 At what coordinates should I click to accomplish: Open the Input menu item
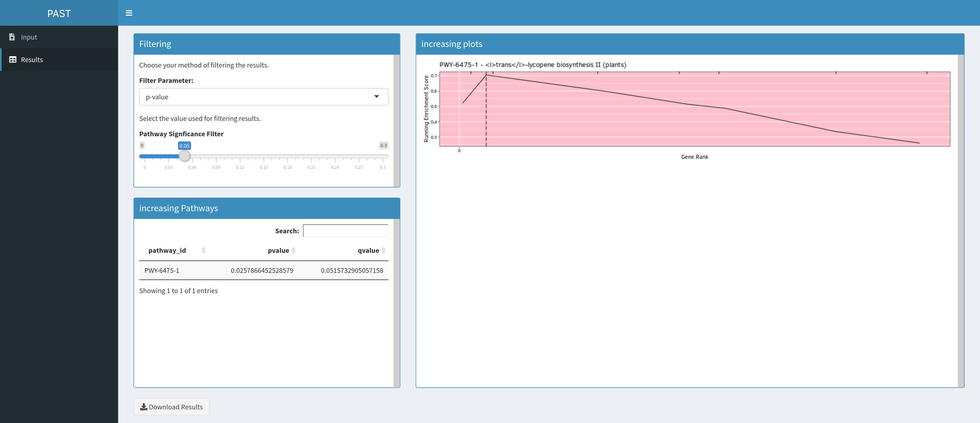click(x=29, y=37)
